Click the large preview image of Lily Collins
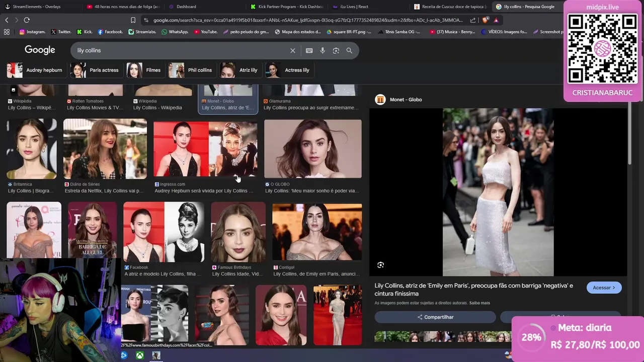Image resolution: width=644 pixels, height=362 pixels. coord(498,192)
